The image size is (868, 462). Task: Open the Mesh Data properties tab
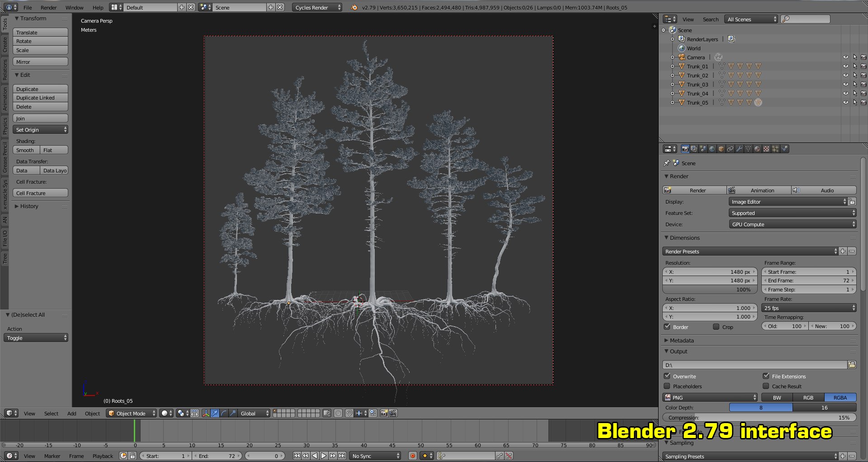tap(748, 149)
